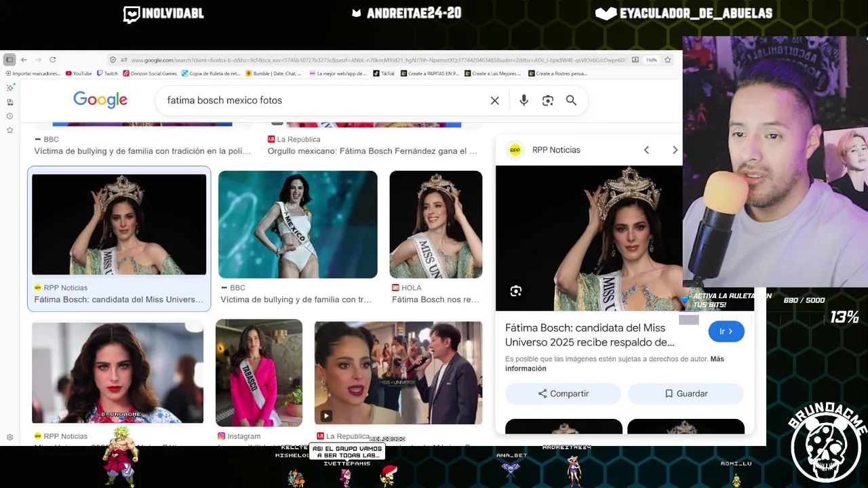
Task: Clear the search query with X icon
Action: click(x=495, y=100)
